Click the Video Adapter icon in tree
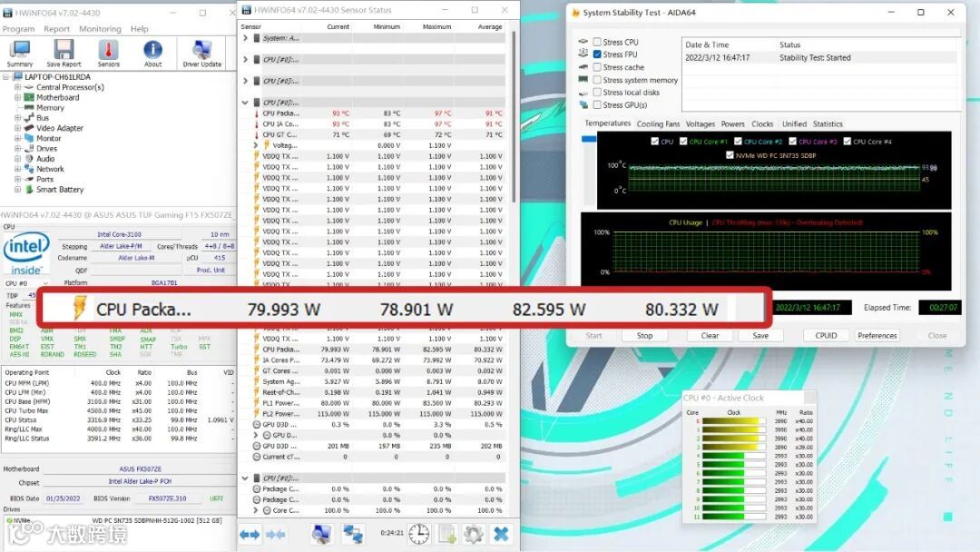 pyautogui.click(x=29, y=128)
